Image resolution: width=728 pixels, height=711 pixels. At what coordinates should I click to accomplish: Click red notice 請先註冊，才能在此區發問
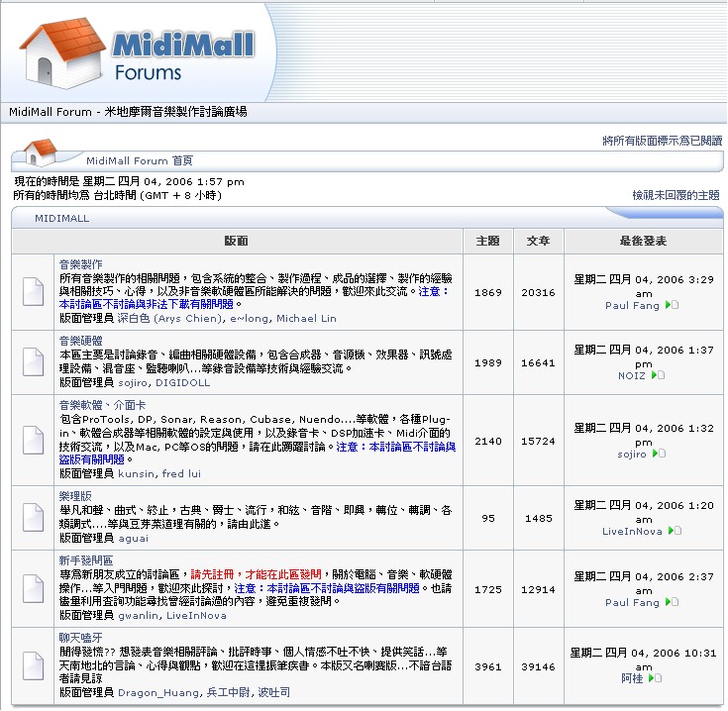point(256,574)
